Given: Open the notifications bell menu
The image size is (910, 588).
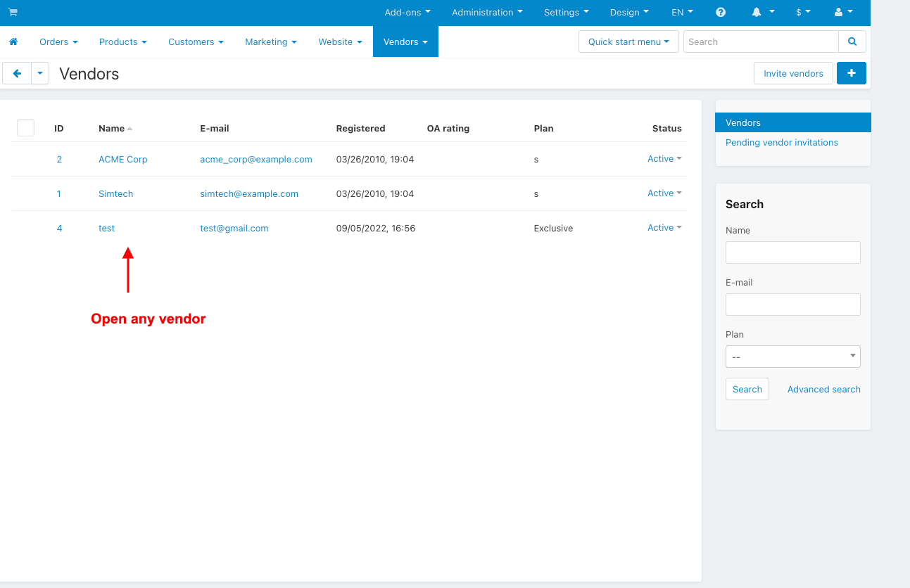Looking at the screenshot, I should tap(762, 13).
